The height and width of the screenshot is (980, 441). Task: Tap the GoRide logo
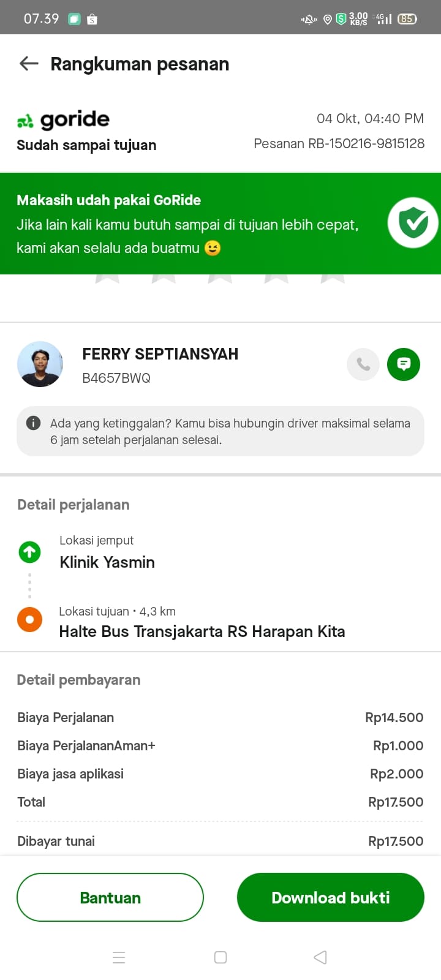[64, 120]
